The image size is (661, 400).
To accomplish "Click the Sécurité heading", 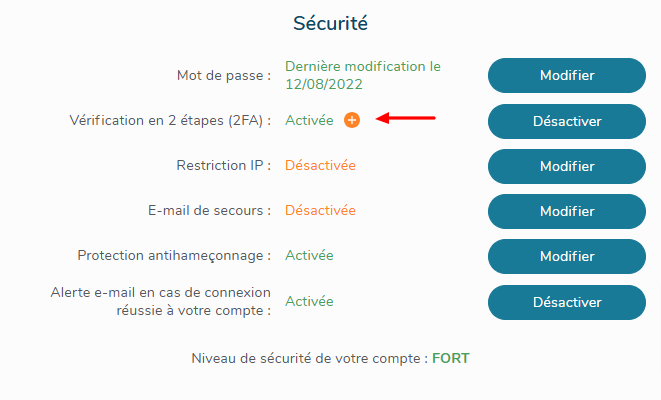I will (330, 21).
